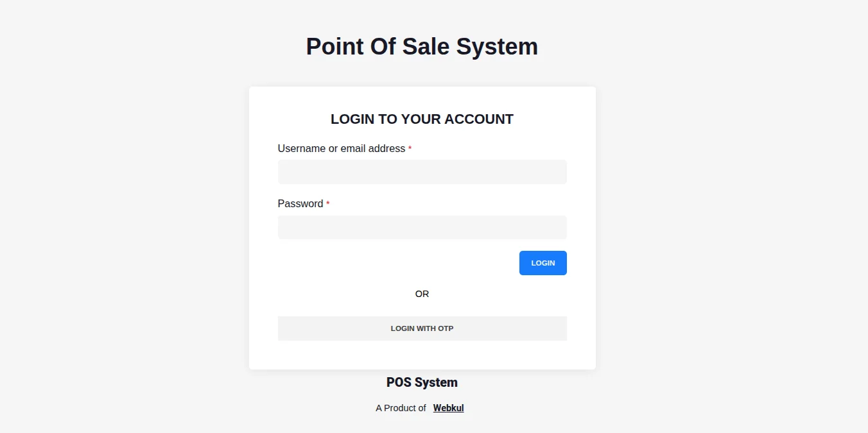Click the blue LOGIN action button

542,262
